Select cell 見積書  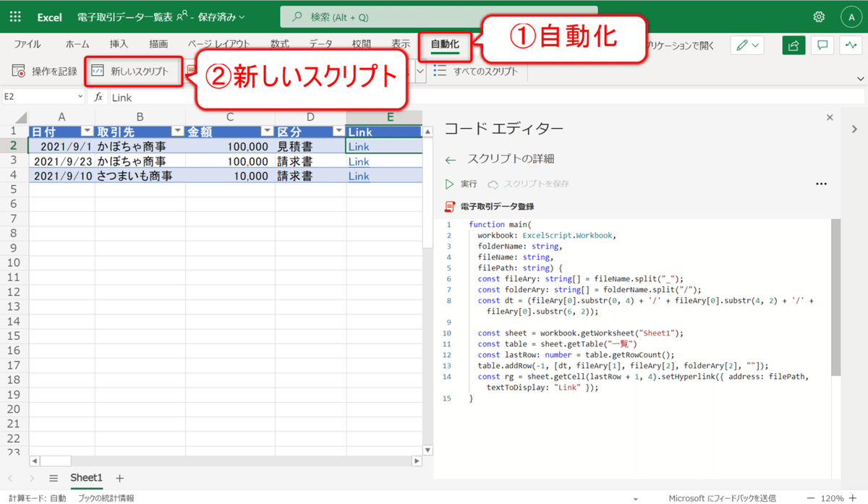pyautogui.click(x=310, y=147)
